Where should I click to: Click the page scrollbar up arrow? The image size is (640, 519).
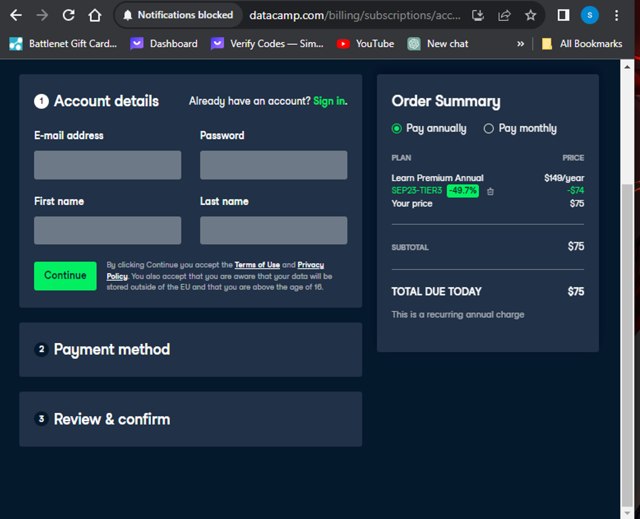click(627, 67)
